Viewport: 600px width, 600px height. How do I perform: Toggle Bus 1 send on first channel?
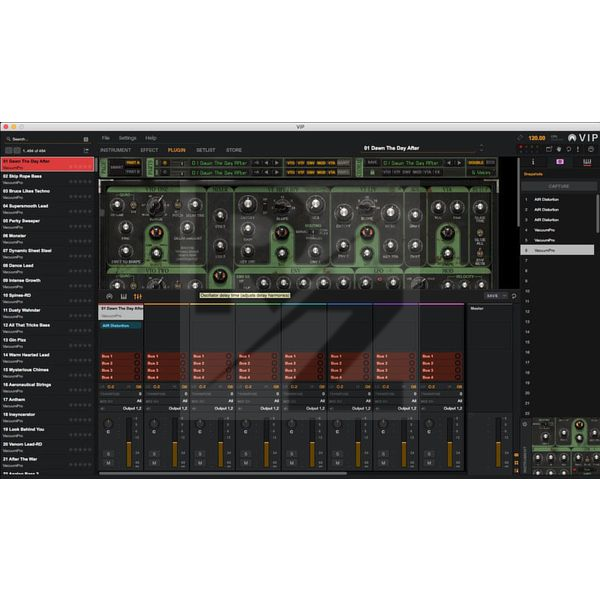(137, 356)
